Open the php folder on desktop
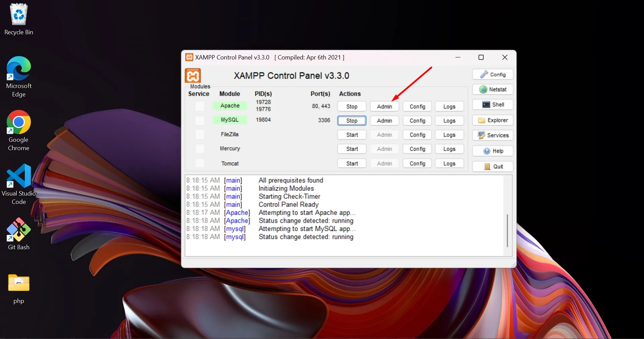 tap(19, 289)
